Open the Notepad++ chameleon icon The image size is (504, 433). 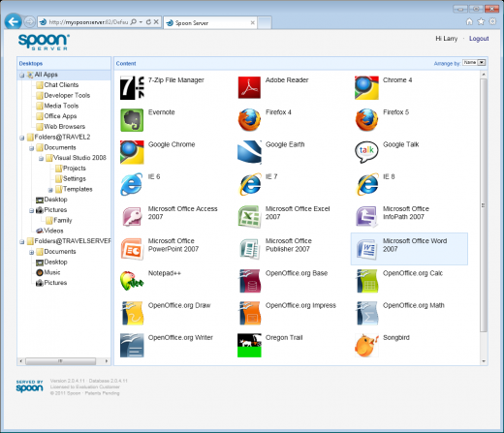(132, 281)
